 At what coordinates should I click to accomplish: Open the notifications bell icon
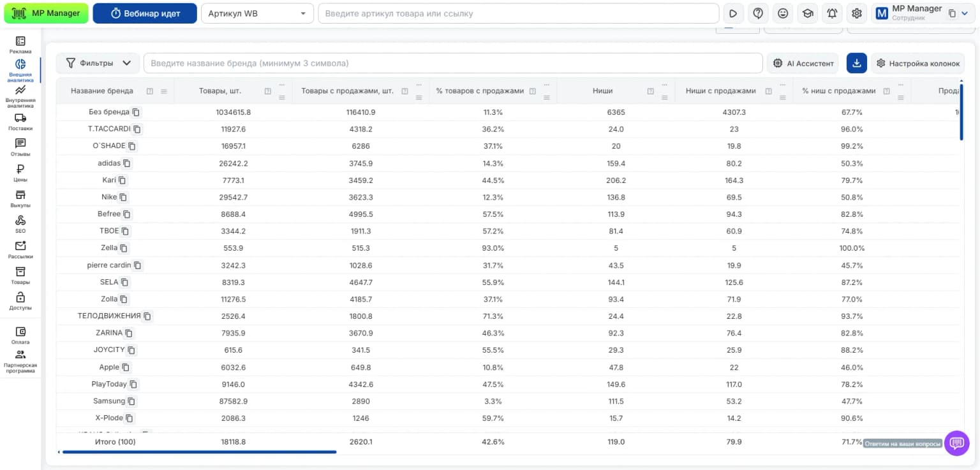point(833,13)
